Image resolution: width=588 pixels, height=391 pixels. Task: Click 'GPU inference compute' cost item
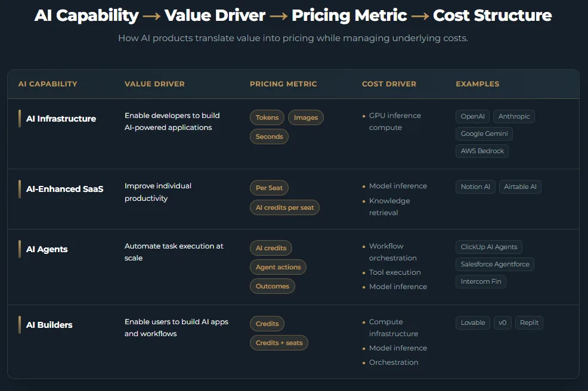point(395,122)
